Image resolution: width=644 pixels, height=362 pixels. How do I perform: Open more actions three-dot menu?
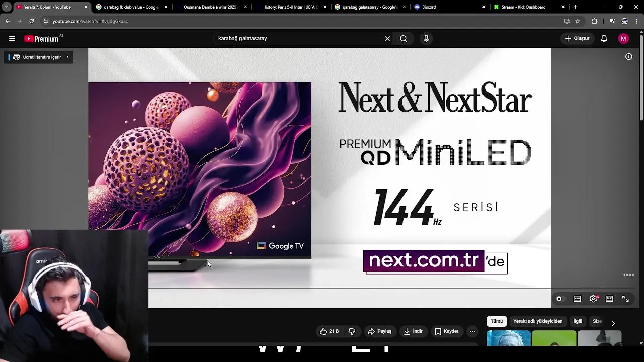pyautogui.click(x=472, y=331)
